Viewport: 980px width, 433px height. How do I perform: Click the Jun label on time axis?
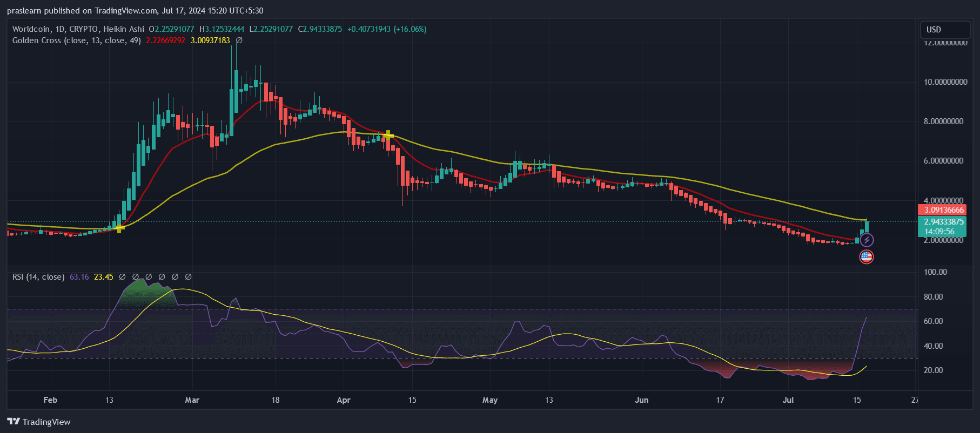coord(642,400)
